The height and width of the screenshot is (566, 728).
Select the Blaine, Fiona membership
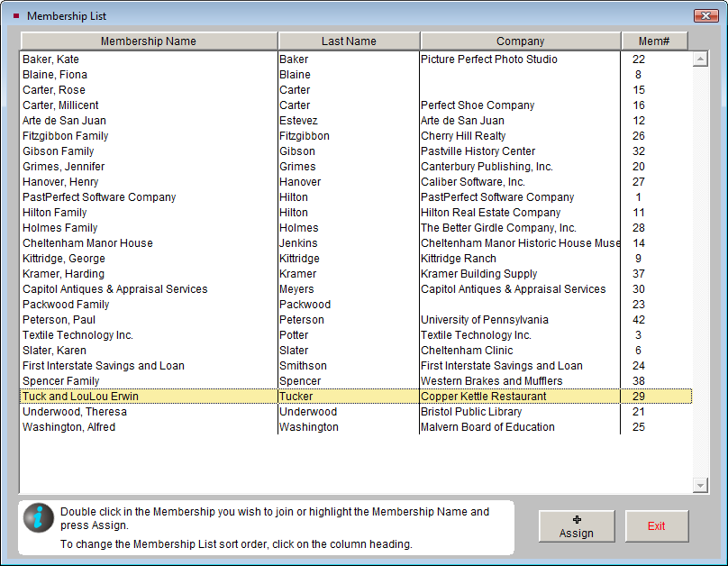coord(55,74)
